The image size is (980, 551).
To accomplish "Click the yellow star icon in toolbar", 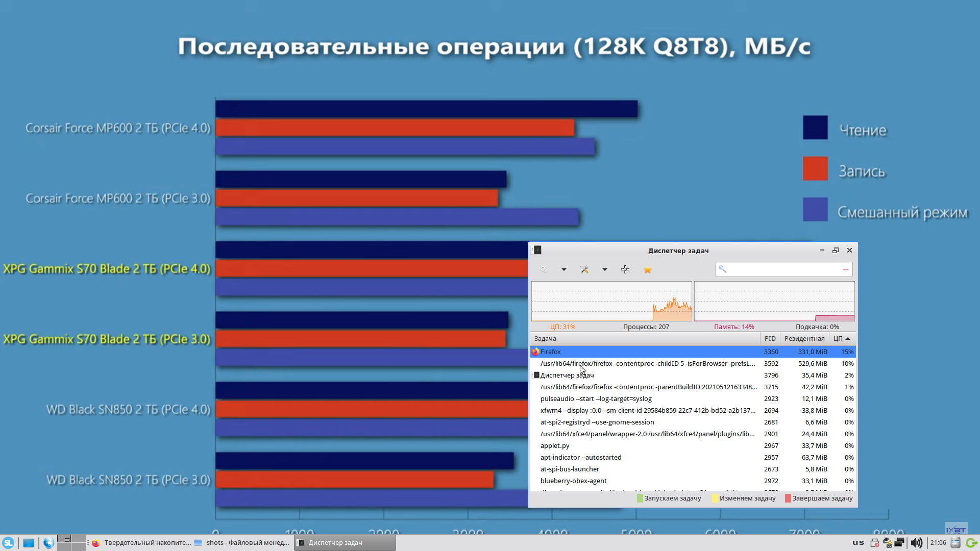I will pyautogui.click(x=647, y=270).
